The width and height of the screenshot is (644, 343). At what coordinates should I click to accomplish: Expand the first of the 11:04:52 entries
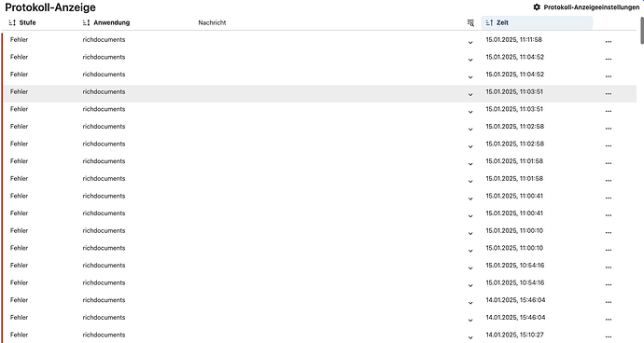[x=470, y=60]
